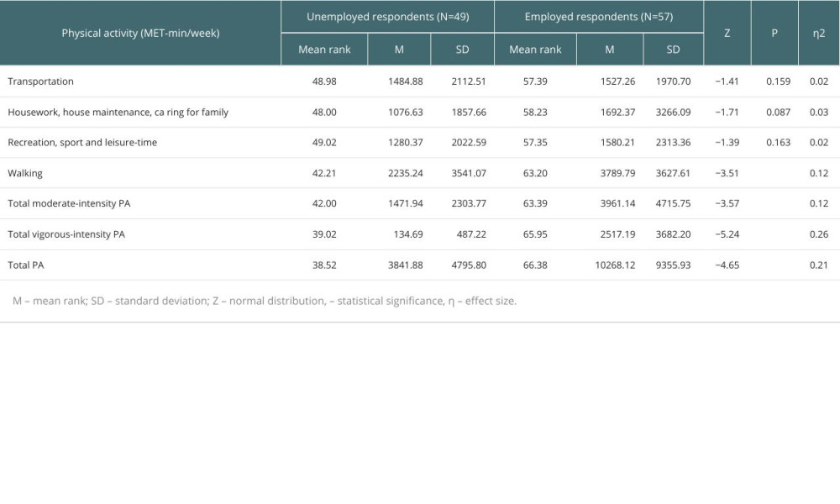
Task: Click value 1471.94 in moderate-intensity row
Action: (x=406, y=203)
